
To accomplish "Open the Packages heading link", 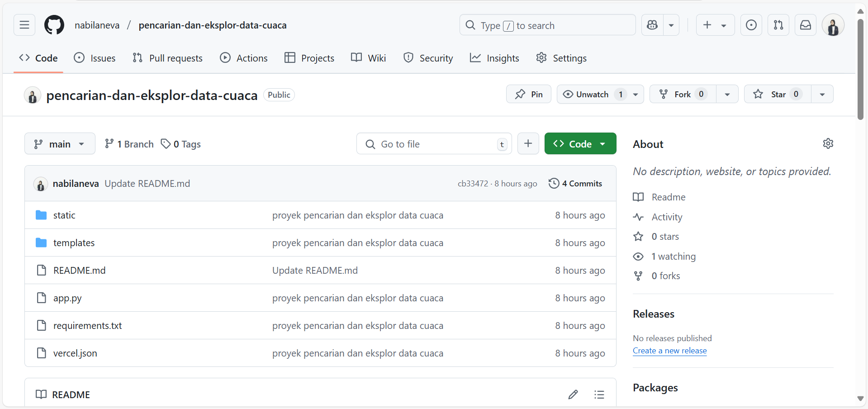I will tap(655, 387).
